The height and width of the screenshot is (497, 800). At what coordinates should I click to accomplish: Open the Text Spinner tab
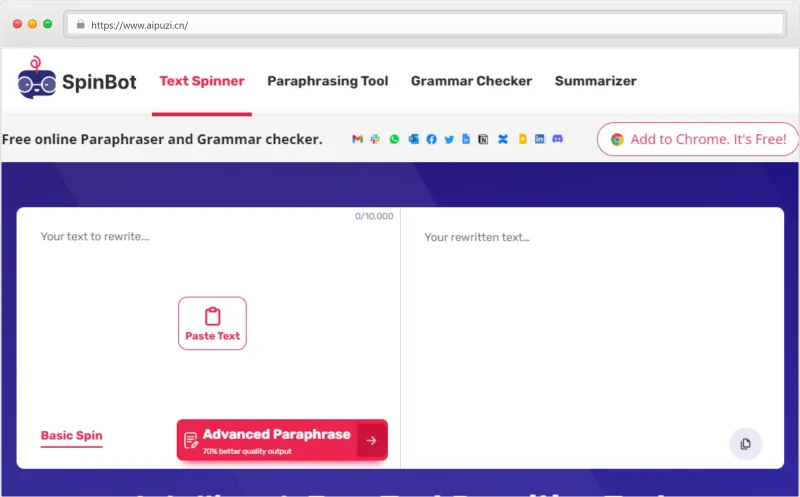tap(202, 81)
